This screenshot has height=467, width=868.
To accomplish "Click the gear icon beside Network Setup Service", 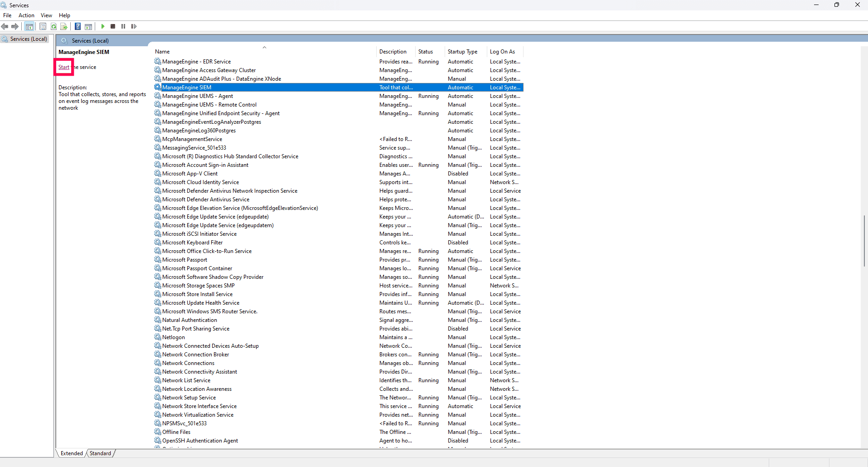I will (x=158, y=397).
